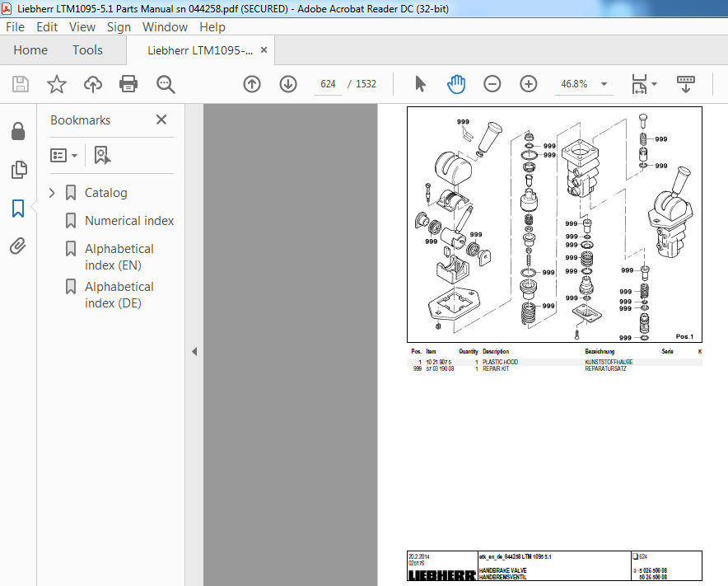Open the zoom percentage dropdown
Image resolution: width=728 pixels, height=586 pixels.
(604, 84)
